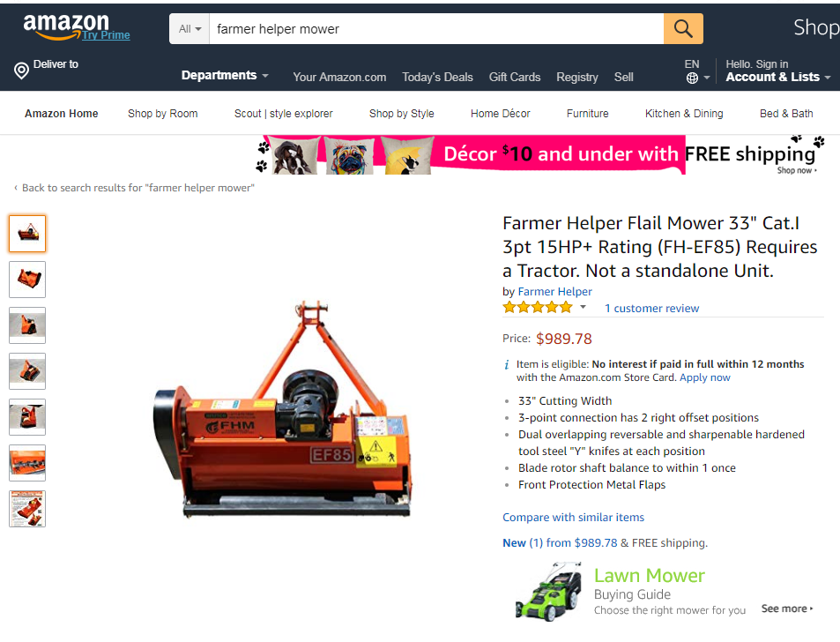
Task: Open the star rating breakdown arrow
Action: [x=583, y=307]
